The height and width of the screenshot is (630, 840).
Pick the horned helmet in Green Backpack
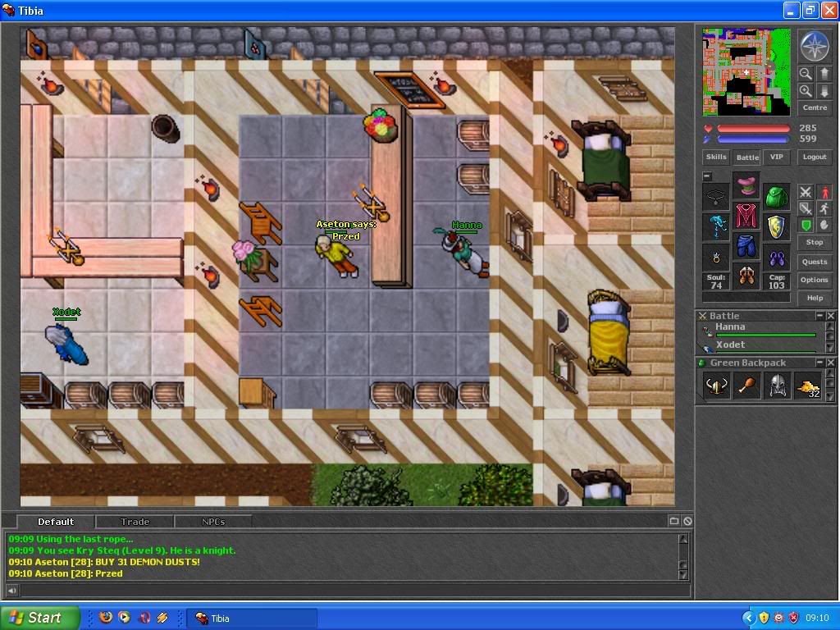pyautogui.click(x=716, y=386)
